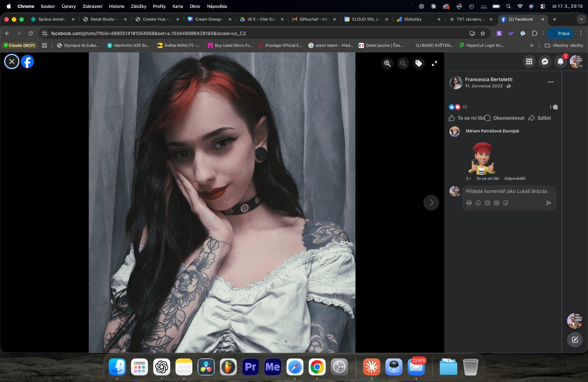Show more bookmarks via chevron
This screenshot has width=588, height=382.
[x=532, y=45]
